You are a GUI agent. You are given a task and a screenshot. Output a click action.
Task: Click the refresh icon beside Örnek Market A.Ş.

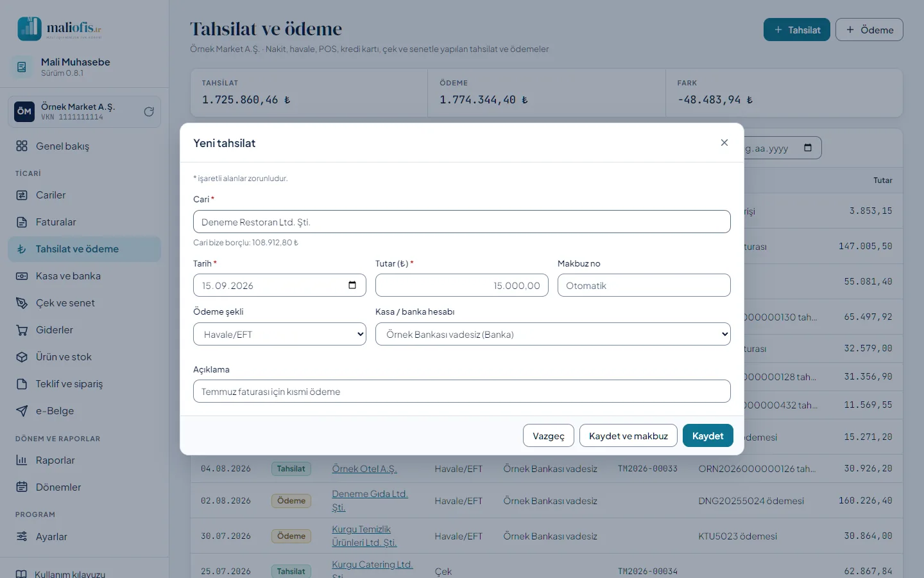point(149,112)
